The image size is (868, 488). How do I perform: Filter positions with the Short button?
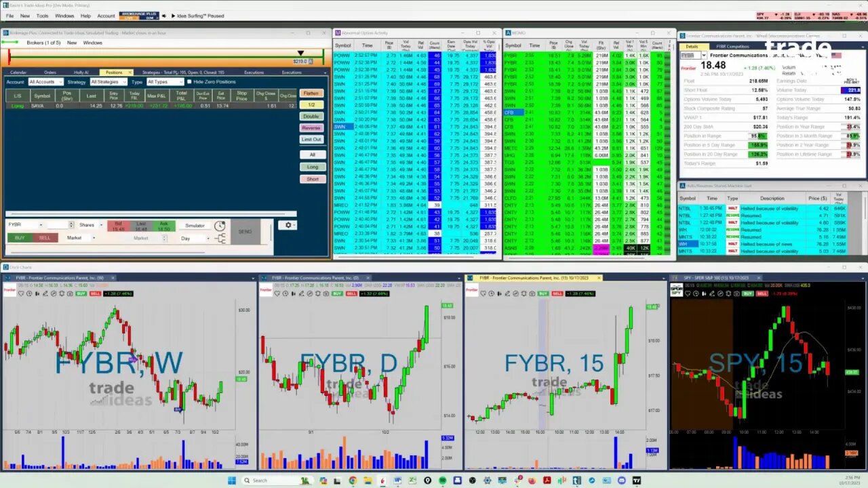pos(313,179)
